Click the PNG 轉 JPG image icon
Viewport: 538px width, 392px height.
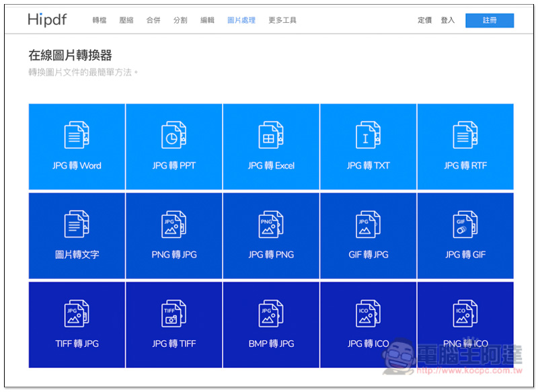(x=174, y=224)
